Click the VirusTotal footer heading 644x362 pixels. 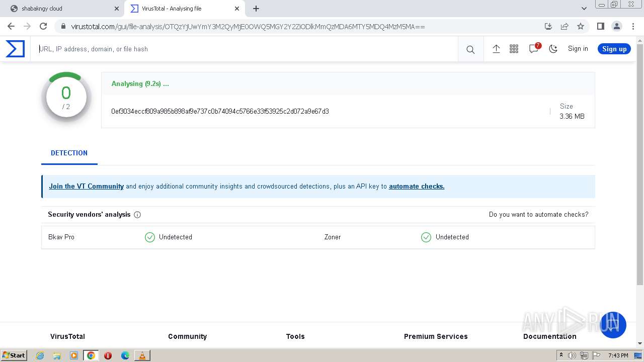click(x=67, y=336)
